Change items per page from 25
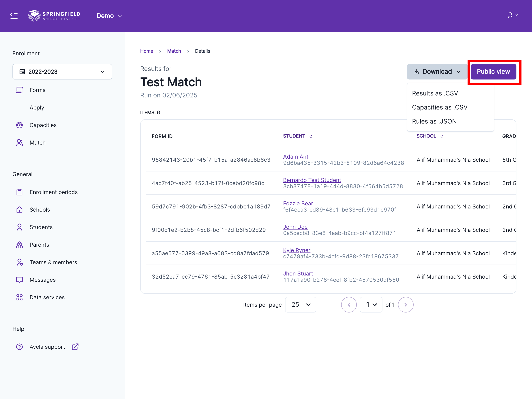 pyautogui.click(x=300, y=305)
